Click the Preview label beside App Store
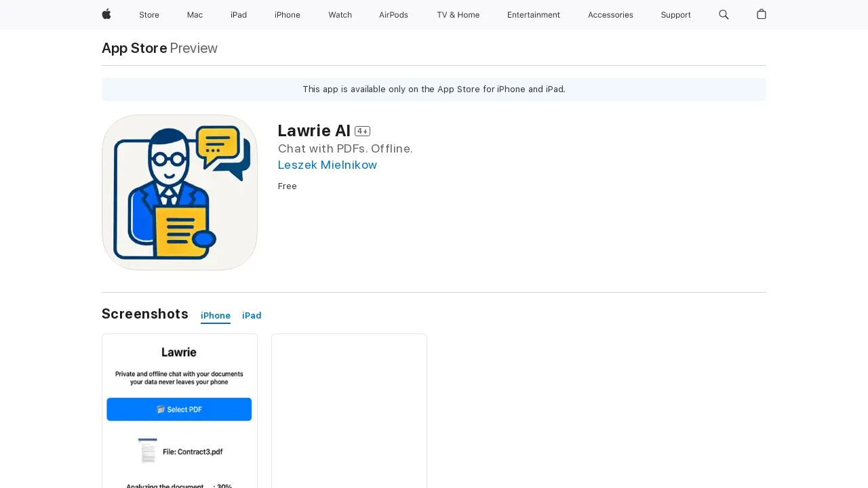868x488 pixels. click(x=194, y=48)
